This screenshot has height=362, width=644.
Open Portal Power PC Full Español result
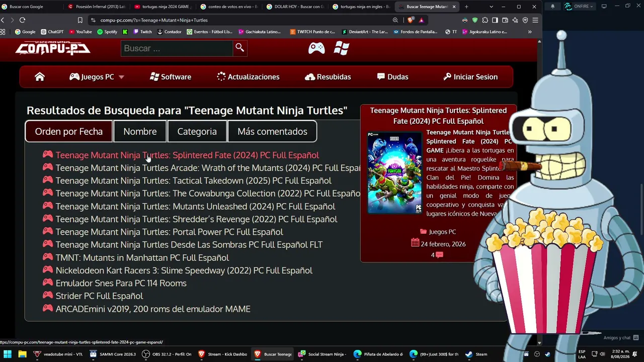(x=169, y=232)
